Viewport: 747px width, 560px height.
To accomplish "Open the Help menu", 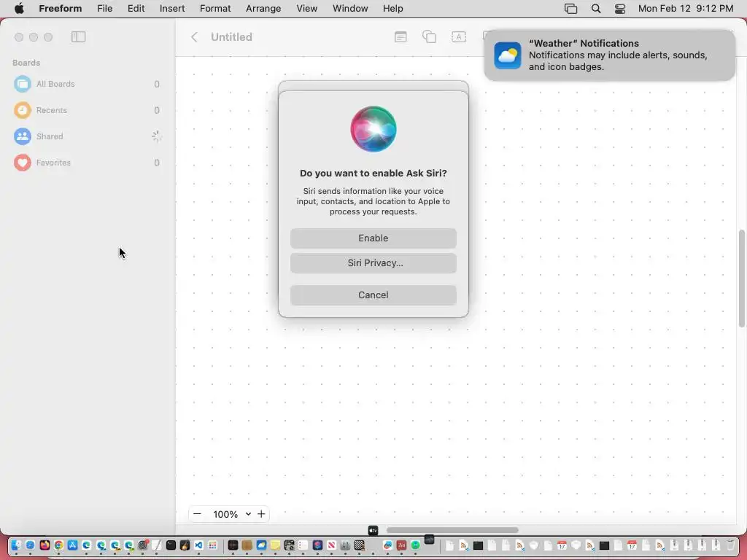I will pyautogui.click(x=393, y=9).
